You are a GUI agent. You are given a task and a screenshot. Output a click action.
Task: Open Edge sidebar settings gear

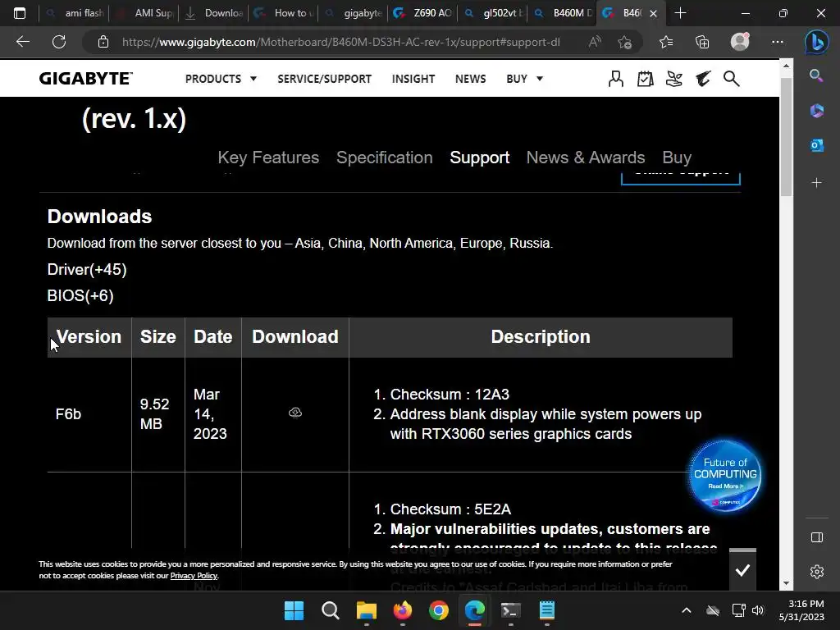[816, 572]
